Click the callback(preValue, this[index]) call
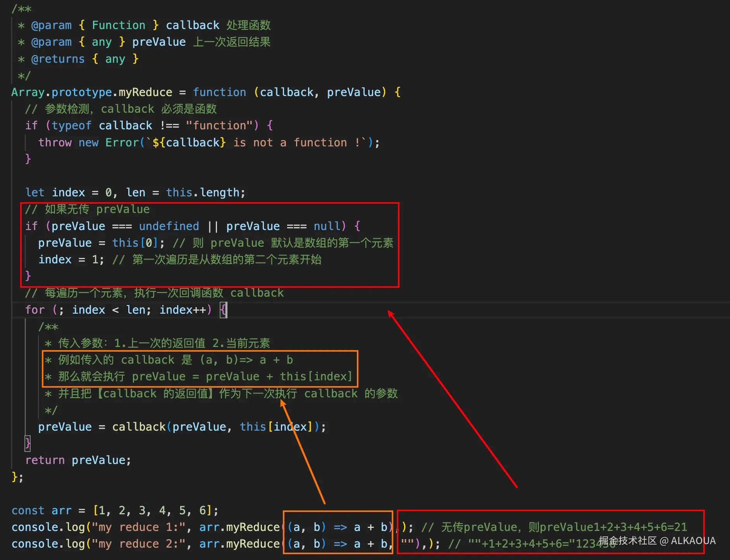 coord(216,427)
